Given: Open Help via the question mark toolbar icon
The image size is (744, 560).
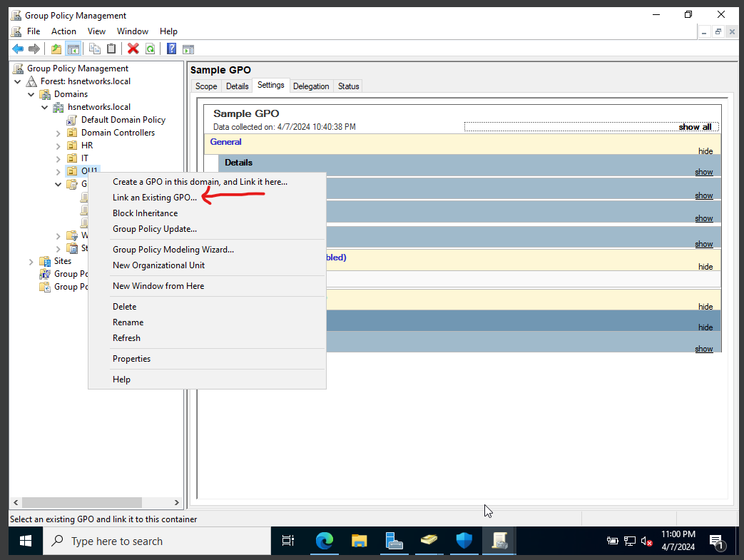Looking at the screenshot, I should click(170, 49).
